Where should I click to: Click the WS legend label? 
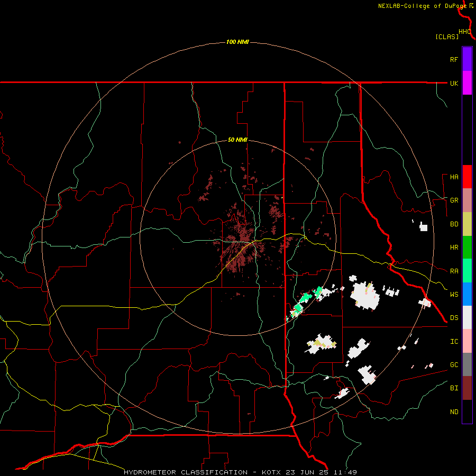click(454, 295)
